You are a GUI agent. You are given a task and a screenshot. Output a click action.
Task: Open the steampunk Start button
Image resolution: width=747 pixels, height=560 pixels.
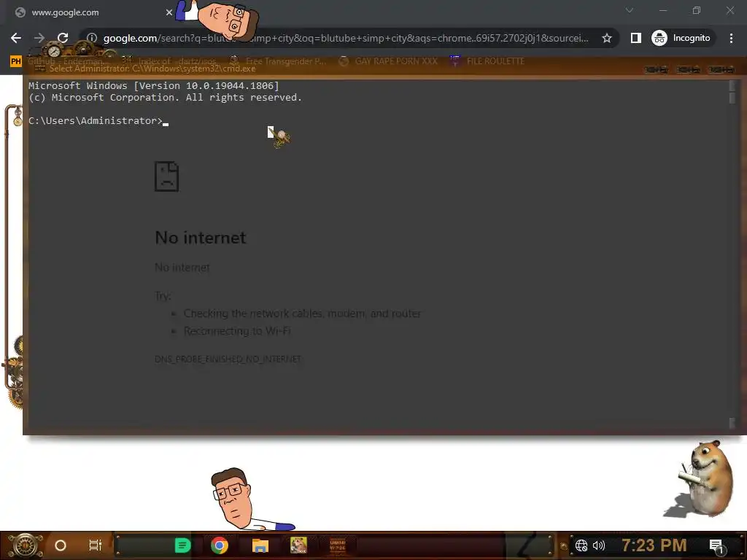[25, 545]
